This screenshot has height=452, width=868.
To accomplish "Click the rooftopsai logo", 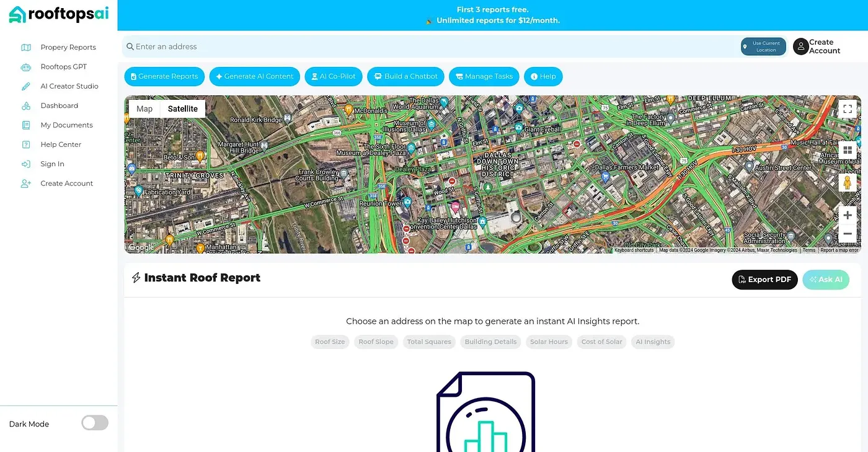I will [59, 15].
